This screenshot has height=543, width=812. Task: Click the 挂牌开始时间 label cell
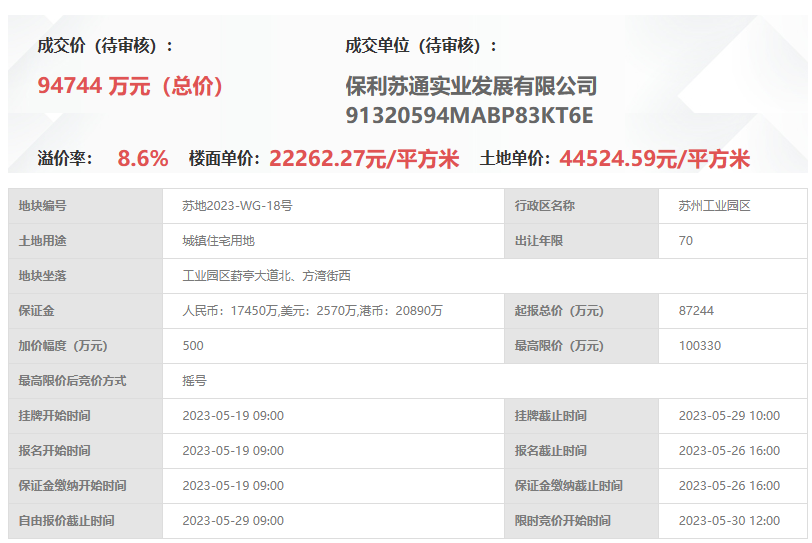coord(85,416)
